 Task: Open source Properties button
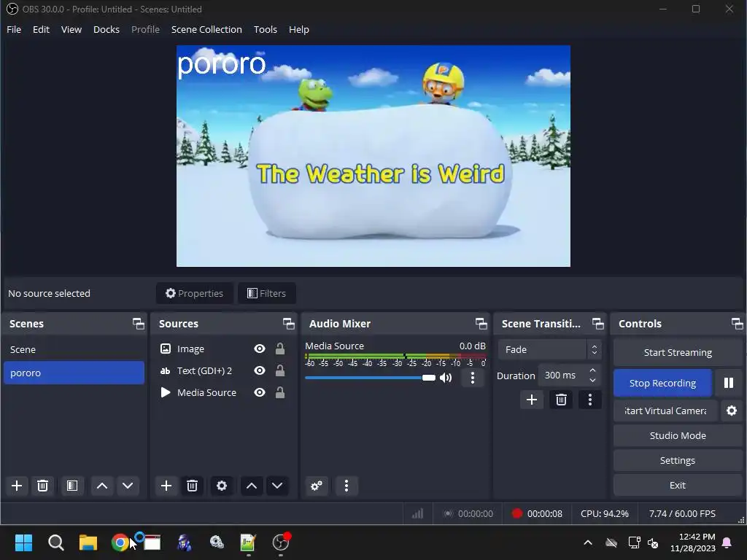click(194, 293)
